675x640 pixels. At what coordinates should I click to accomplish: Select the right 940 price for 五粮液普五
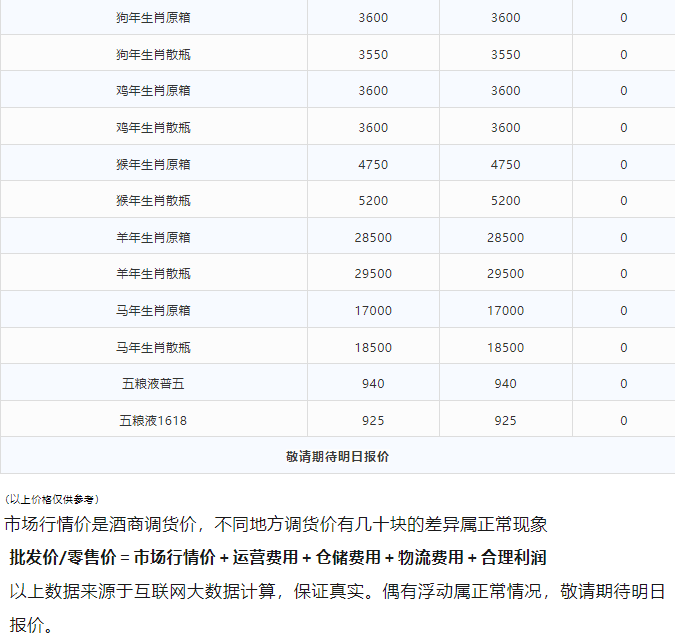506,384
